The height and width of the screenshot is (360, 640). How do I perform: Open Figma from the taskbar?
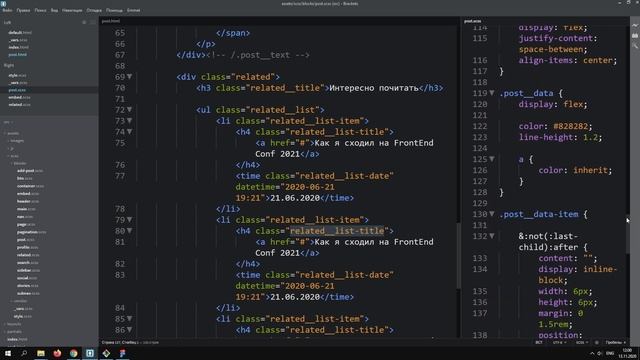tap(122, 353)
